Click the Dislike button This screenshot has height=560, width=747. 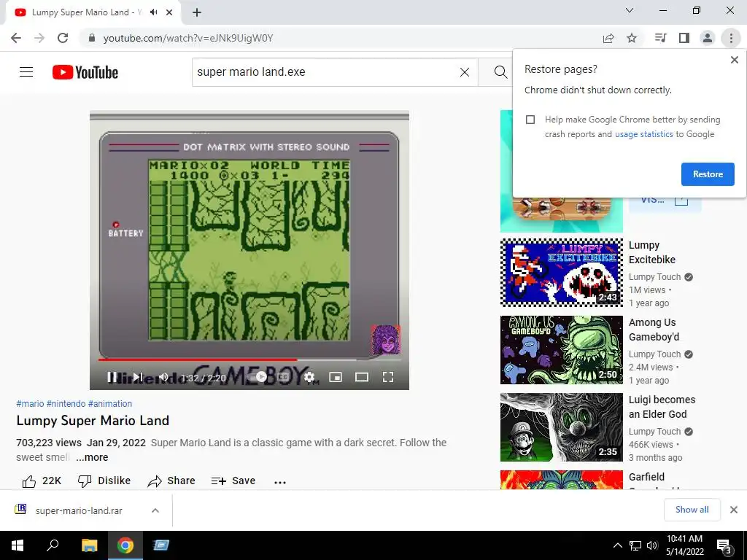104,481
